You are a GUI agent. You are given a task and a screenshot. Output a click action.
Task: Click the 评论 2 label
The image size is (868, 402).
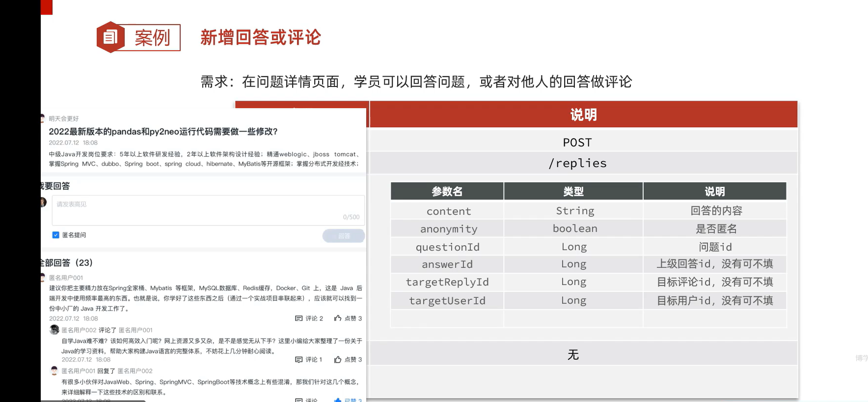click(x=314, y=318)
